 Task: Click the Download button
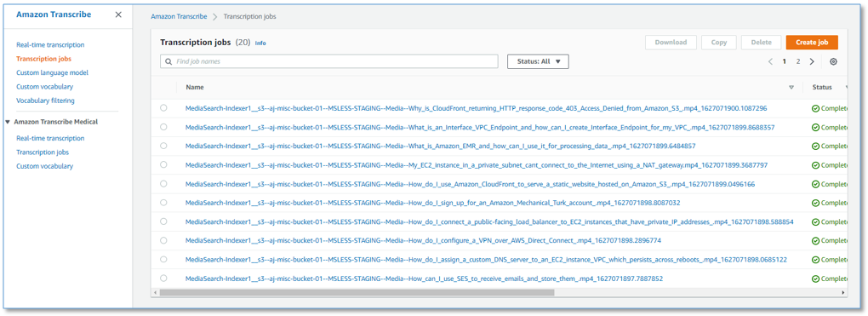pos(671,42)
